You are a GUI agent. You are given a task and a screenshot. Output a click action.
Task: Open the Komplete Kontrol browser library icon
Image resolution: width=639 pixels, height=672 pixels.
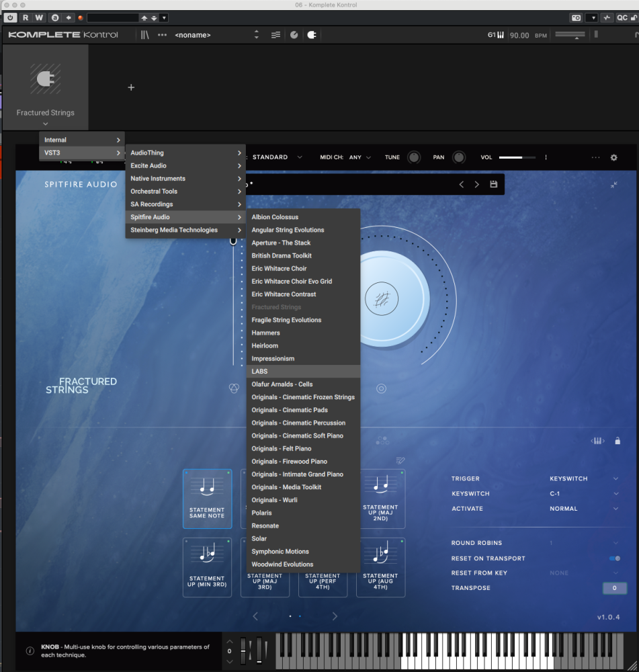pos(145,35)
